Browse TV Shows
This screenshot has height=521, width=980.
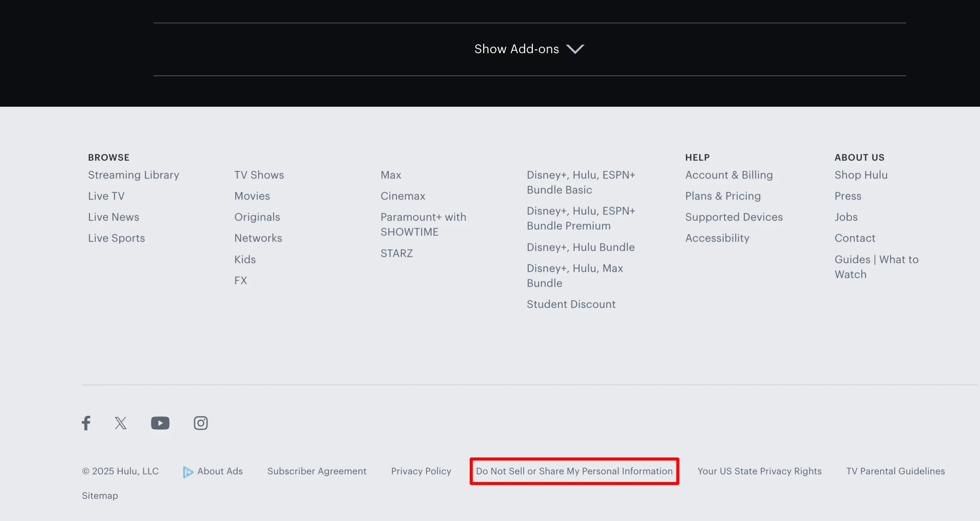click(259, 175)
